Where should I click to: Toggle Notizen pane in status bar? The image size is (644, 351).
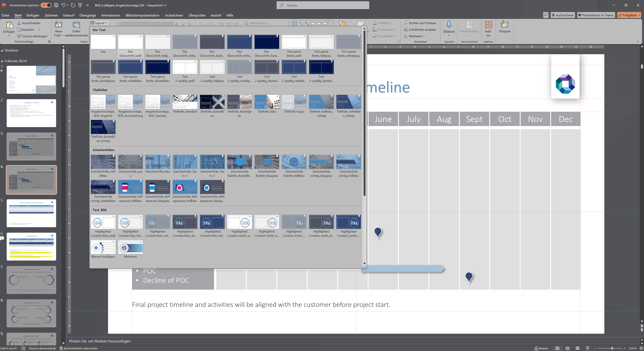click(541, 348)
